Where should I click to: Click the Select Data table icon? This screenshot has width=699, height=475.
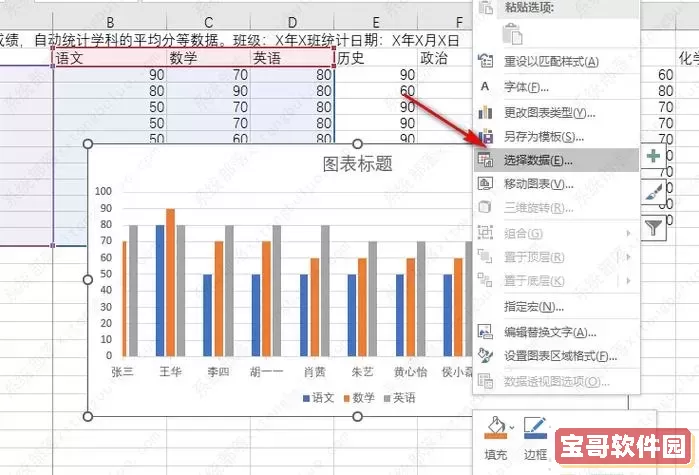(485, 160)
